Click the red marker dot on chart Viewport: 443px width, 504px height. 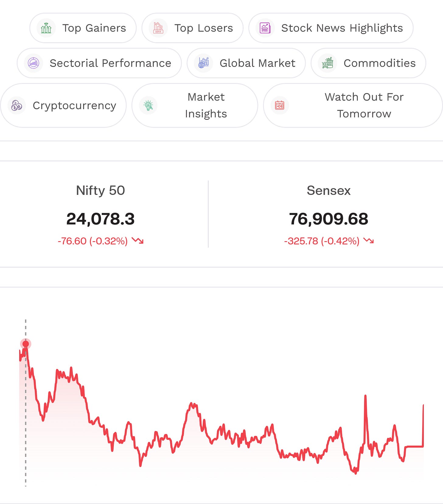click(x=26, y=344)
